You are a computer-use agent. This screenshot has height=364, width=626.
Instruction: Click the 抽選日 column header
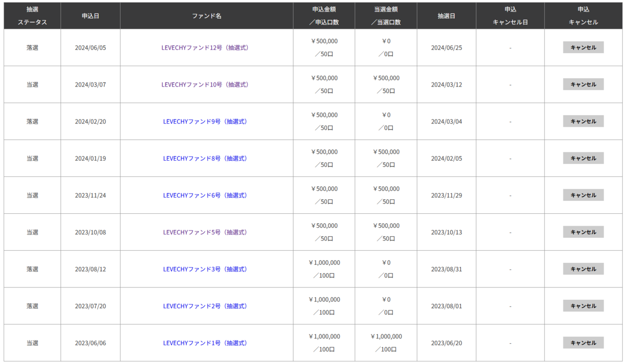447,16
